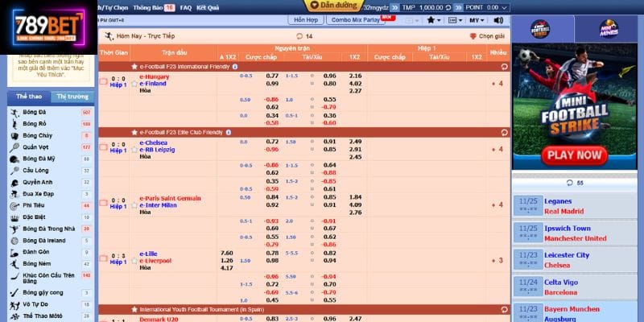Open the FAQ menu item
Image resolution: width=644 pixels, height=322 pixels.
(x=186, y=7)
